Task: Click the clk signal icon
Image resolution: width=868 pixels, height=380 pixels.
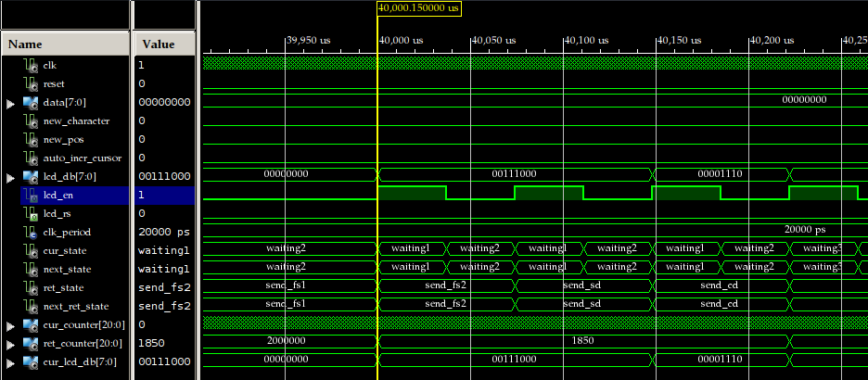Action: [x=31, y=66]
